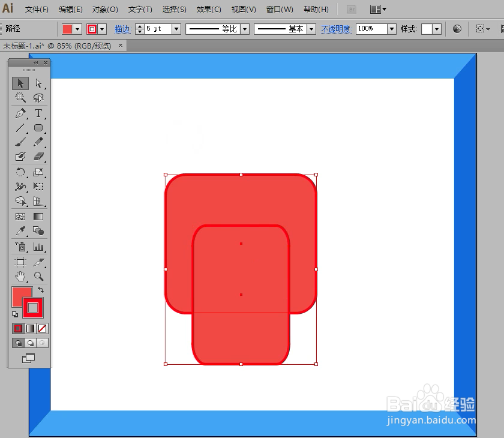Select the Line Segment tool
This screenshot has height=438, width=504.
[20, 128]
